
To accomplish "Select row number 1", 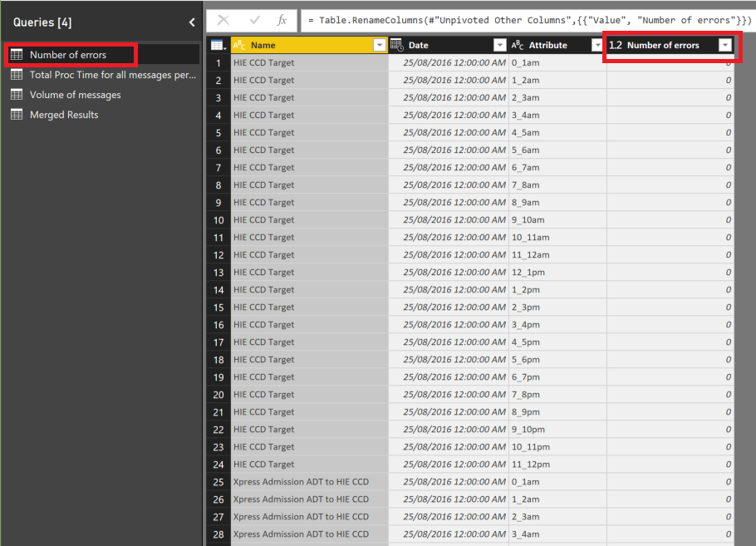I will pos(218,62).
